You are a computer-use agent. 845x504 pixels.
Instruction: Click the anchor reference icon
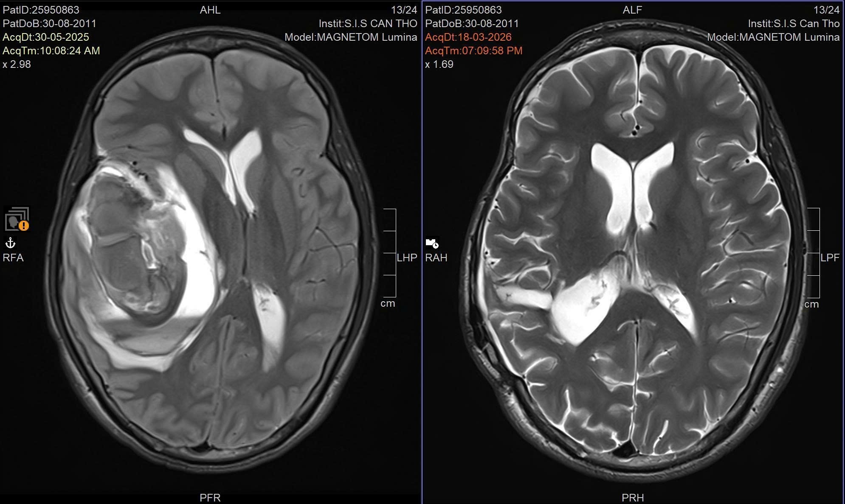click(10, 243)
